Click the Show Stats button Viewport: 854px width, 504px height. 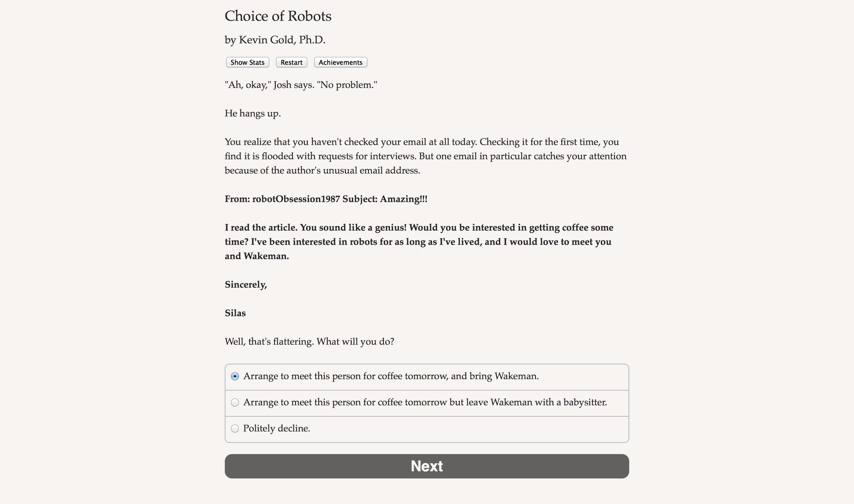coord(247,62)
